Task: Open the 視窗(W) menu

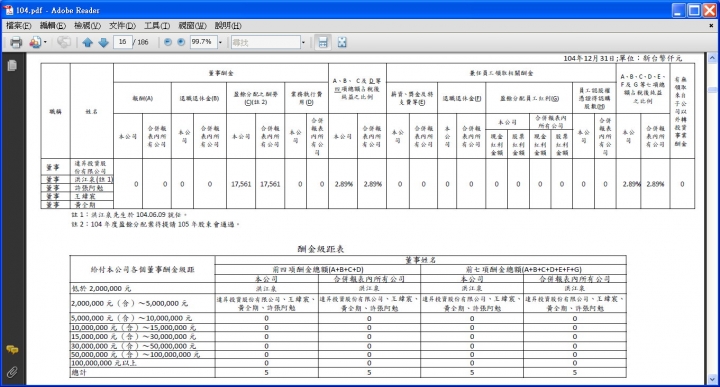Action: pyautogui.click(x=192, y=26)
